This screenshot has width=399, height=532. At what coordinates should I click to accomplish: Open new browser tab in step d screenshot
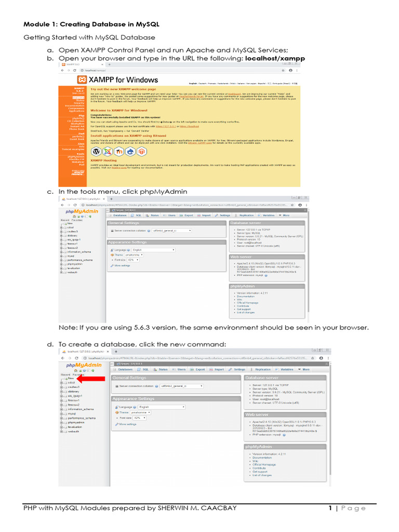pyautogui.click(x=116, y=352)
